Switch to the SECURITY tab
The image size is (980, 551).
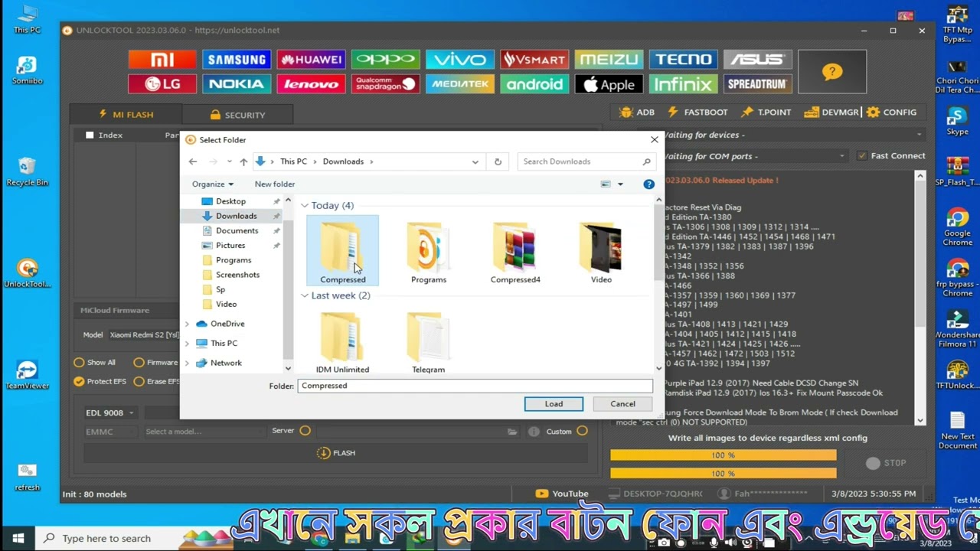pos(237,115)
